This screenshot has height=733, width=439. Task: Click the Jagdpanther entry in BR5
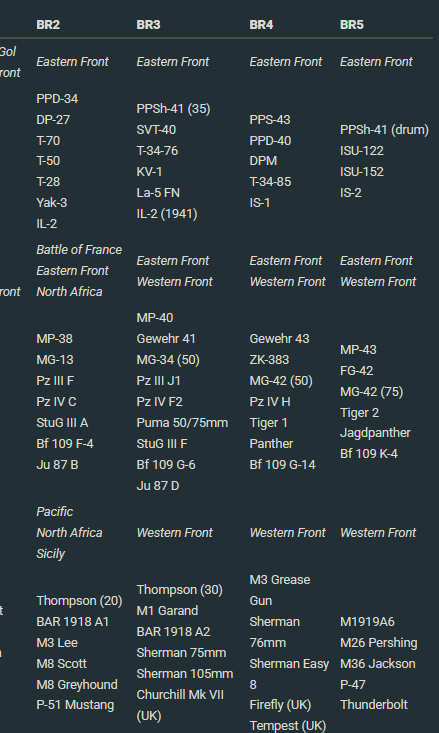point(375,433)
